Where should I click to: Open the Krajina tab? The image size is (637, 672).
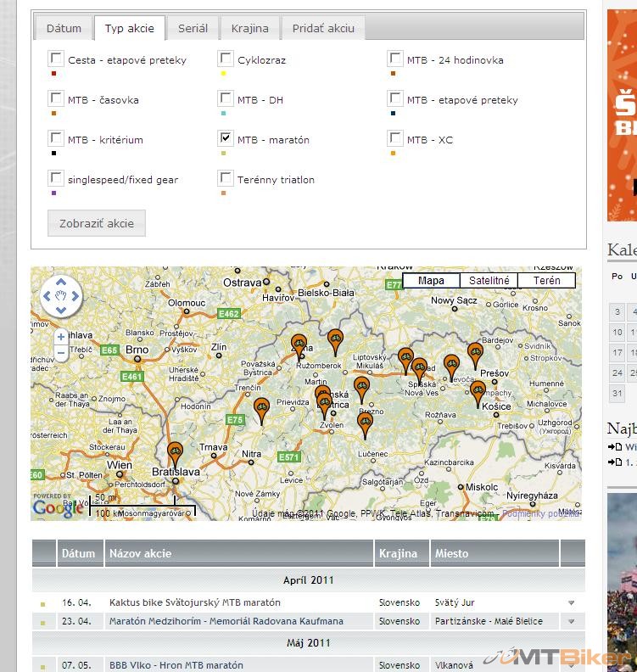coord(249,28)
